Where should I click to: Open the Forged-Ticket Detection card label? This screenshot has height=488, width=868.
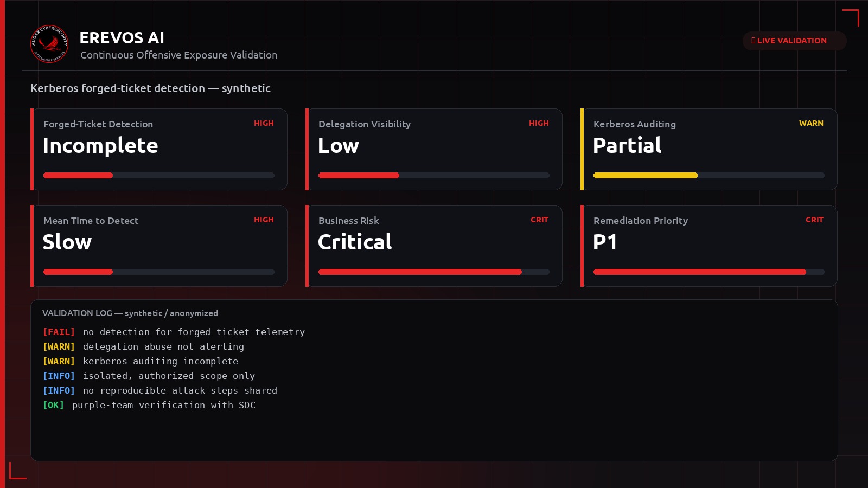tap(98, 124)
